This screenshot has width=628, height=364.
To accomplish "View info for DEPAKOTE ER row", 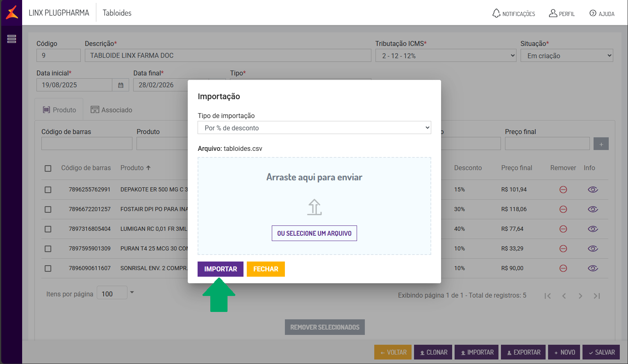I will click(593, 189).
